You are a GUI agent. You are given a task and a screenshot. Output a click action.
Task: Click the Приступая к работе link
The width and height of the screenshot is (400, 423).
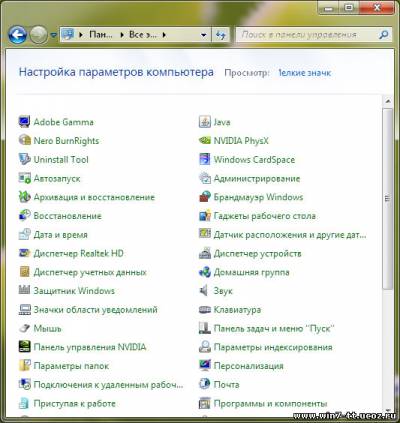pos(74,403)
